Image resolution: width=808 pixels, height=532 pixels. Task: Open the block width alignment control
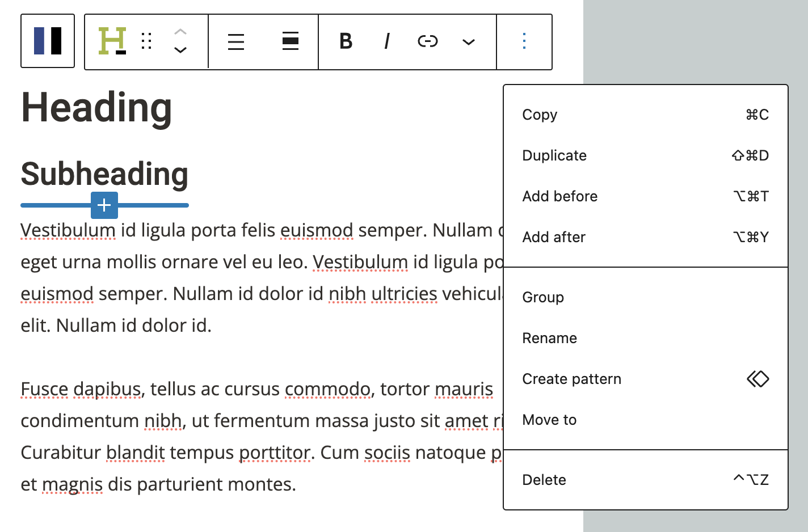point(291,41)
